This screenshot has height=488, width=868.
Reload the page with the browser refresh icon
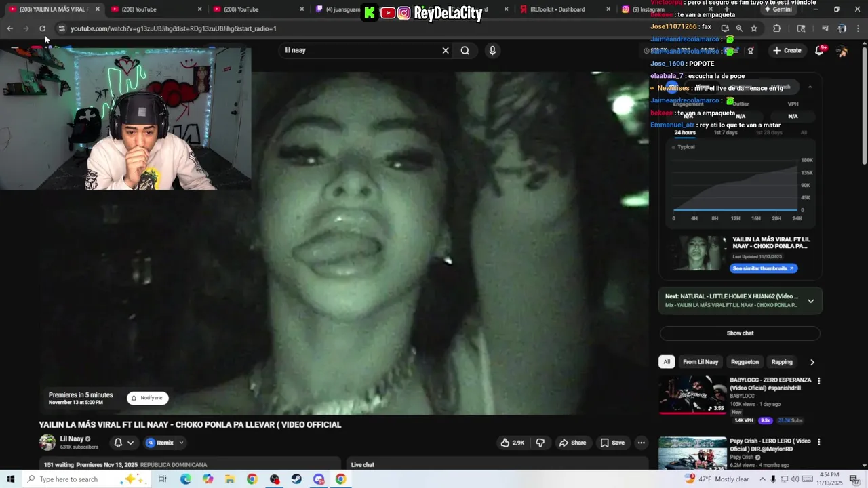(x=43, y=28)
